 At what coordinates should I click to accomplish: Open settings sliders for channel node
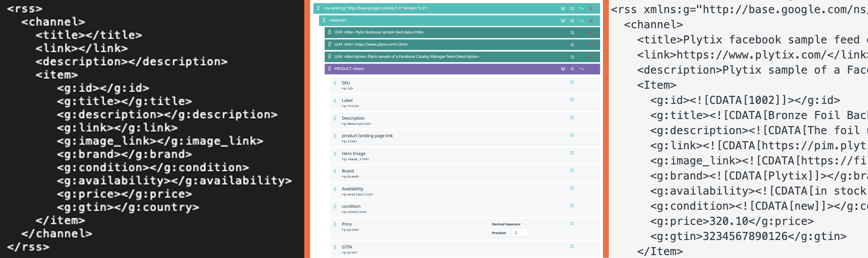coord(572,21)
